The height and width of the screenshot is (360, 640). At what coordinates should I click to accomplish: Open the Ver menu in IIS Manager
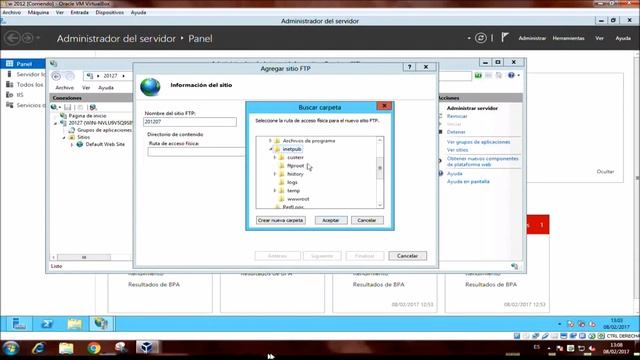point(86,88)
